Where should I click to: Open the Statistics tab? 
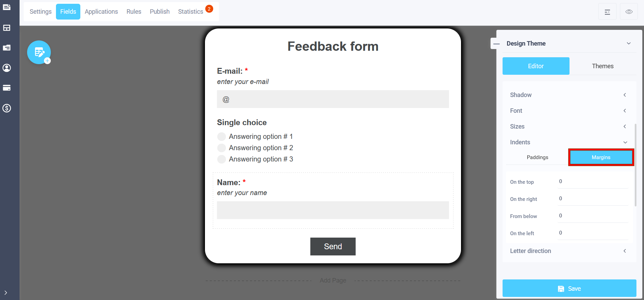click(191, 12)
